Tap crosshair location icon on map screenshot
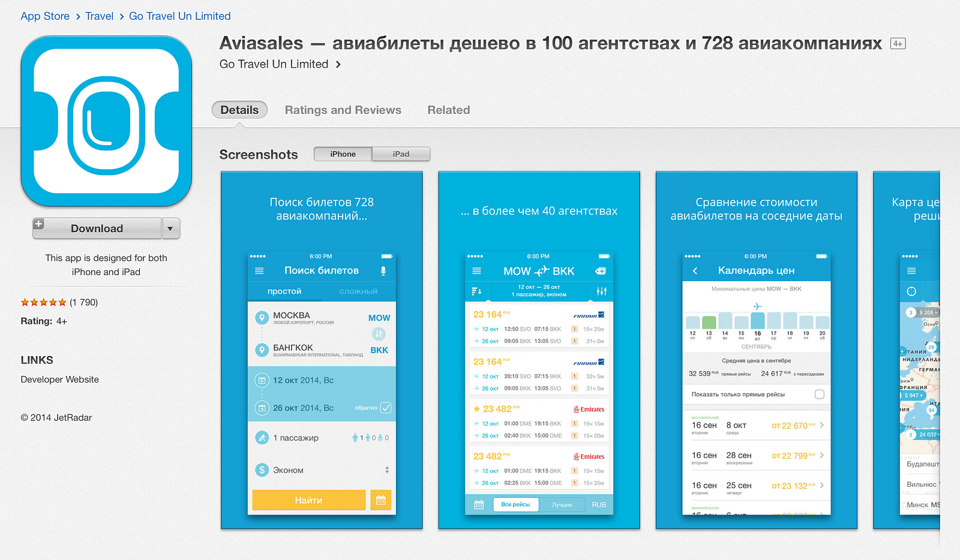The height and width of the screenshot is (560, 960). [x=911, y=291]
